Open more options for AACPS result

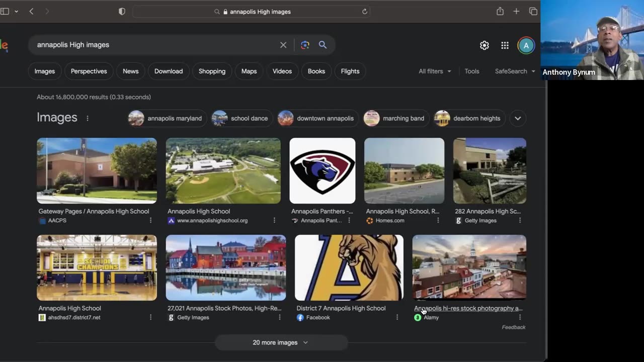coord(150,221)
